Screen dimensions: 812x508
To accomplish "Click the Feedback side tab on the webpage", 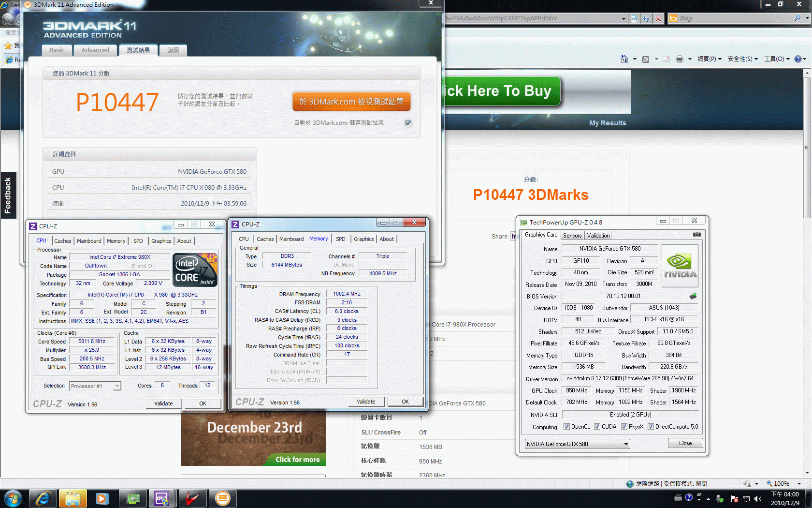I will (x=8, y=195).
